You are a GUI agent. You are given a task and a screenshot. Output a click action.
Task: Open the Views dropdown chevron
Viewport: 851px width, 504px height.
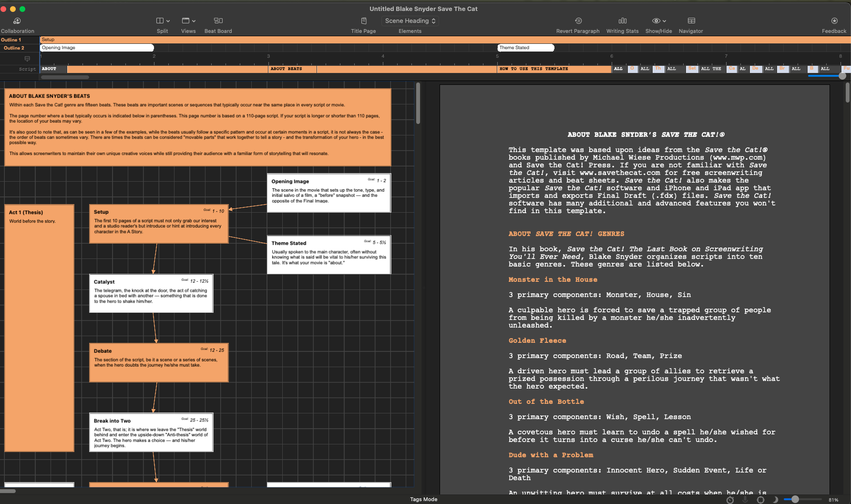coord(194,21)
